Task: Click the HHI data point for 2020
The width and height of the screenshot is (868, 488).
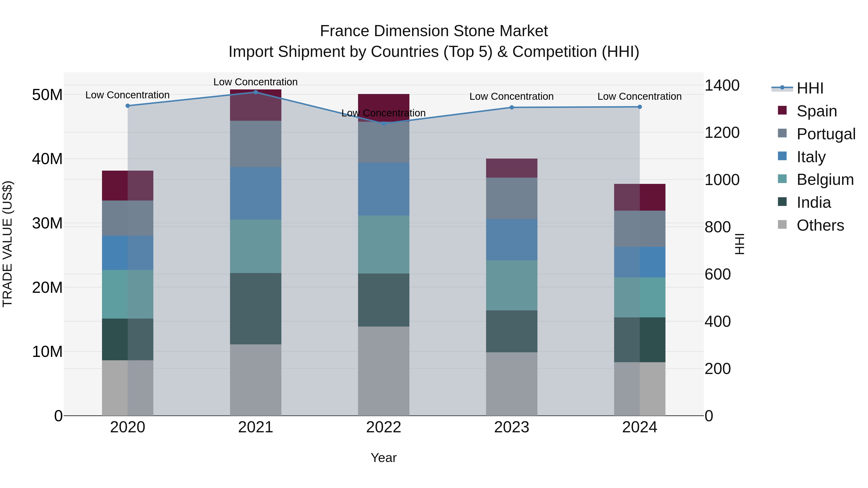Action: (x=128, y=106)
